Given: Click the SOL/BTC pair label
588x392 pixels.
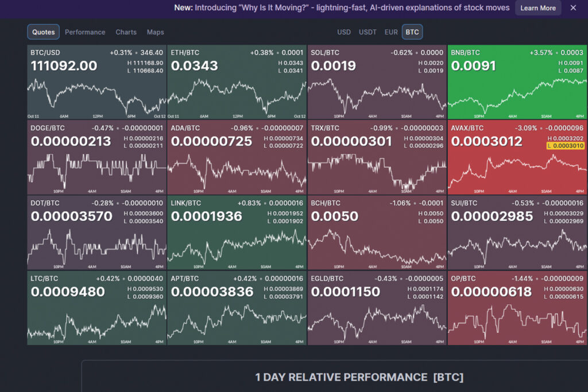Looking at the screenshot, I should [x=325, y=53].
